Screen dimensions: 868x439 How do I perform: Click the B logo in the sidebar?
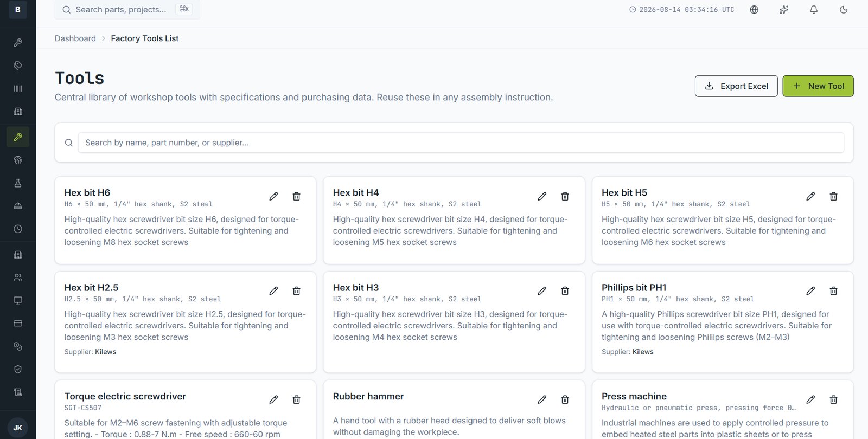click(18, 9)
